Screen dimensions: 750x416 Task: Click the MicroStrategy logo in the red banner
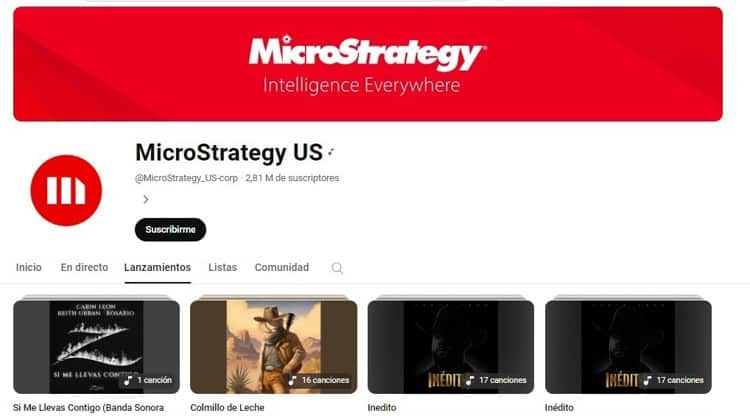tap(366, 53)
